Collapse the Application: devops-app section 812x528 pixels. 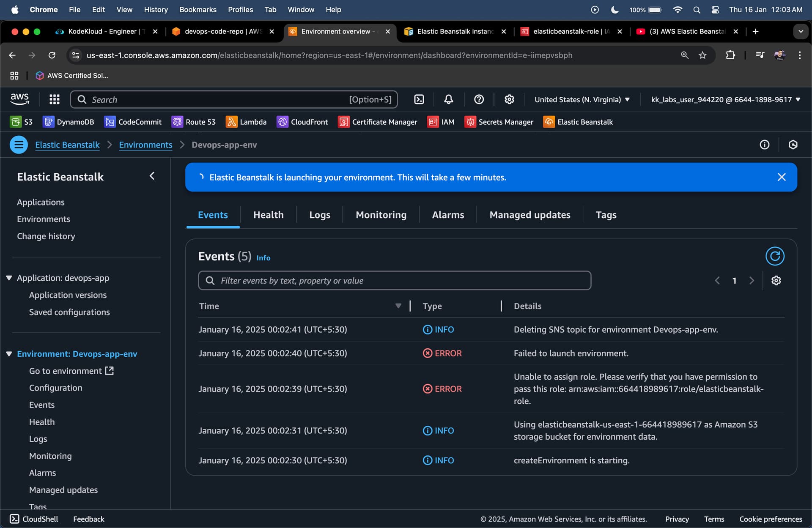coord(9,278)
